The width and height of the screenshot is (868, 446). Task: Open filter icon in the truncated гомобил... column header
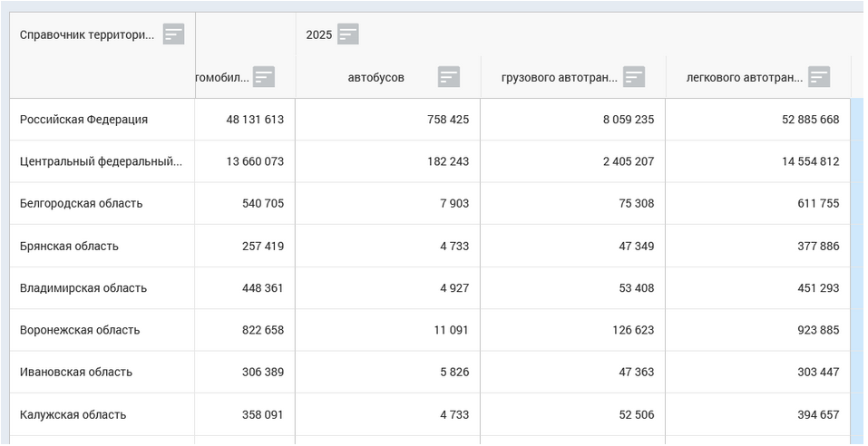(x=264, y=77)
